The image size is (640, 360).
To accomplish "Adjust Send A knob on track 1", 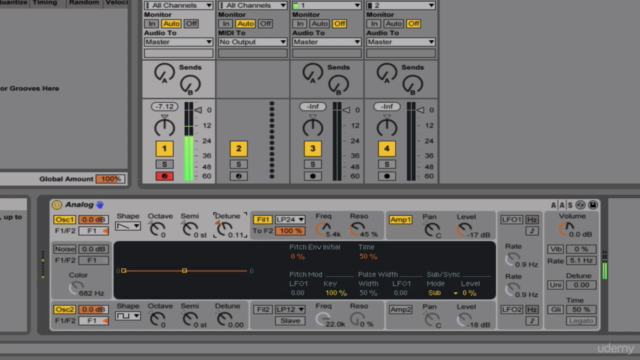I will point(164,73).
